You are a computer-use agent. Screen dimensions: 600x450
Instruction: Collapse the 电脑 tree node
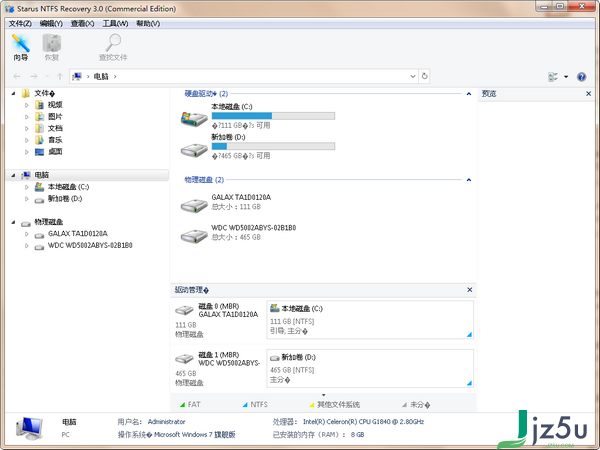tap(13, 175)
